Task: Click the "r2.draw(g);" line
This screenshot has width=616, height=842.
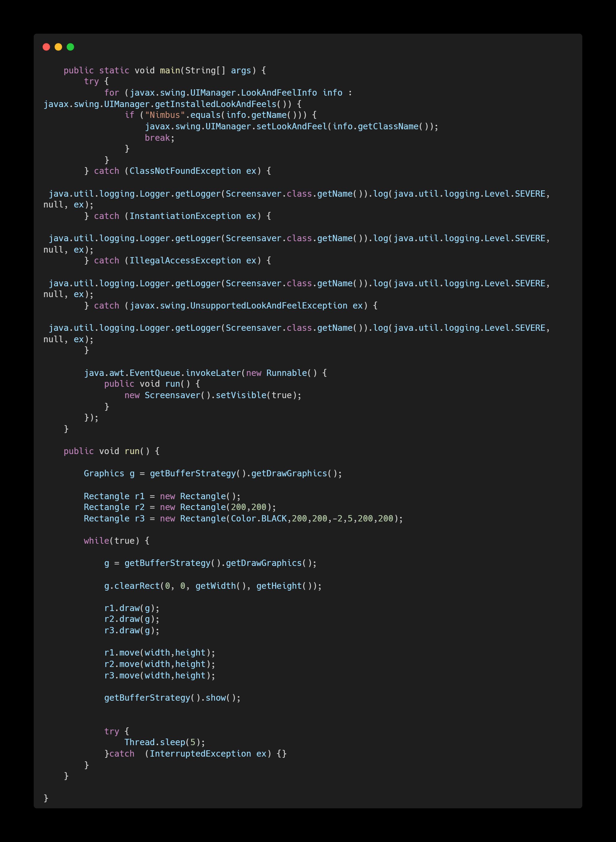Action: tap(132, 619)
